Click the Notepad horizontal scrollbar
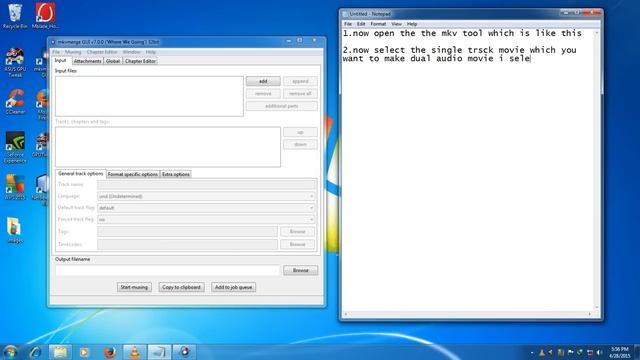Screen dimensions: 640x360 [x=468, y=314]
